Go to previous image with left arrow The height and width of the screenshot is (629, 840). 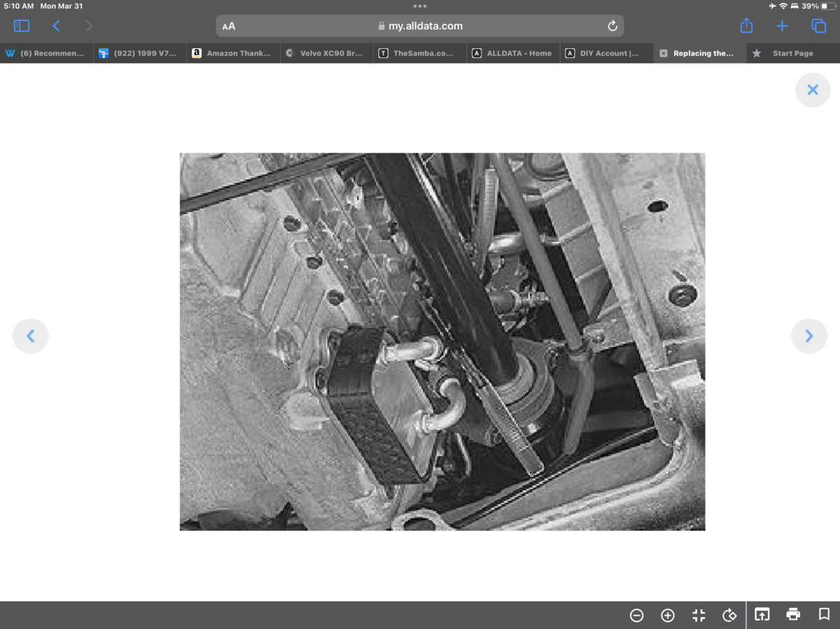click(x=30, y=336)
